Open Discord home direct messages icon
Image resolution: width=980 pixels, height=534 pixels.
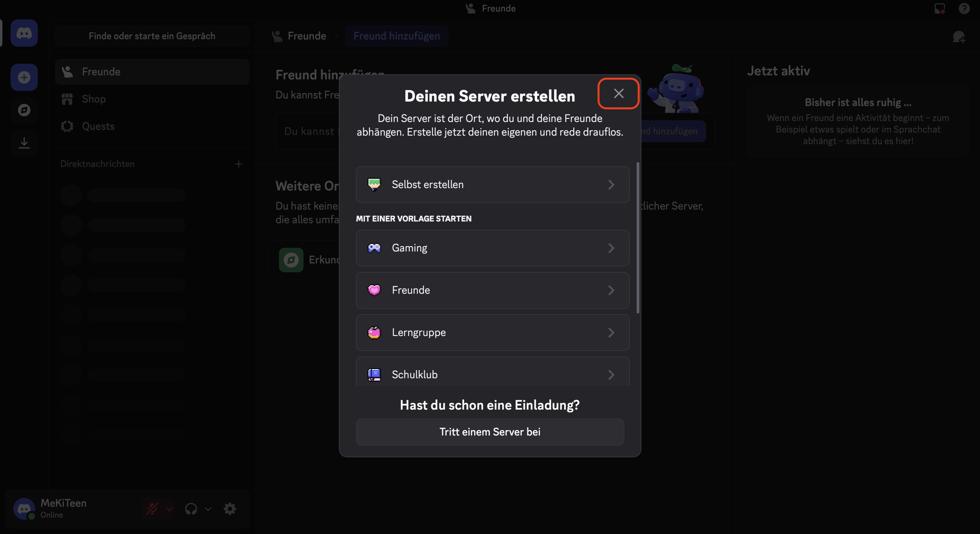24,33
